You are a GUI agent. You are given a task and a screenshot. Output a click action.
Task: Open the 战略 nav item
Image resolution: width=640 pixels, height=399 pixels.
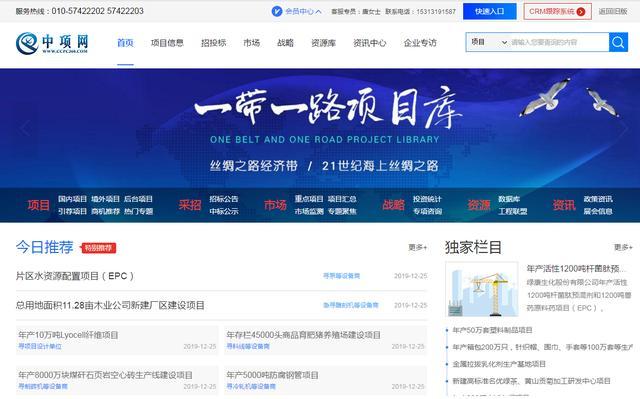pos(285,42)
